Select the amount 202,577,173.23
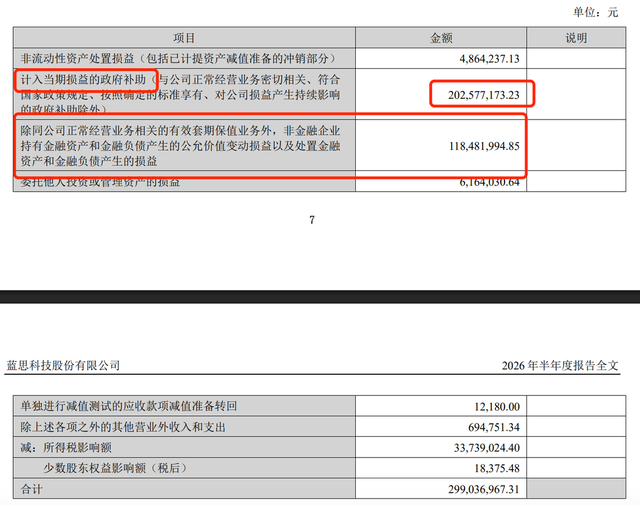 point(484,95)
